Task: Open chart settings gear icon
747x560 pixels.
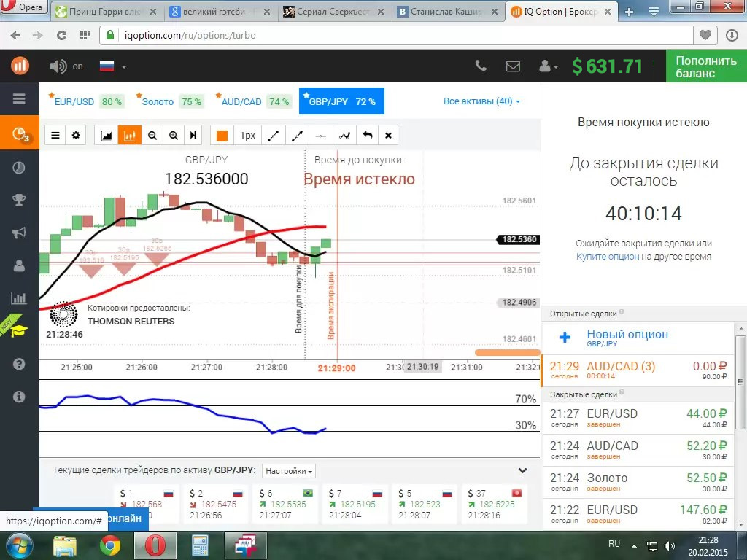Action: (x=76, y=136)
